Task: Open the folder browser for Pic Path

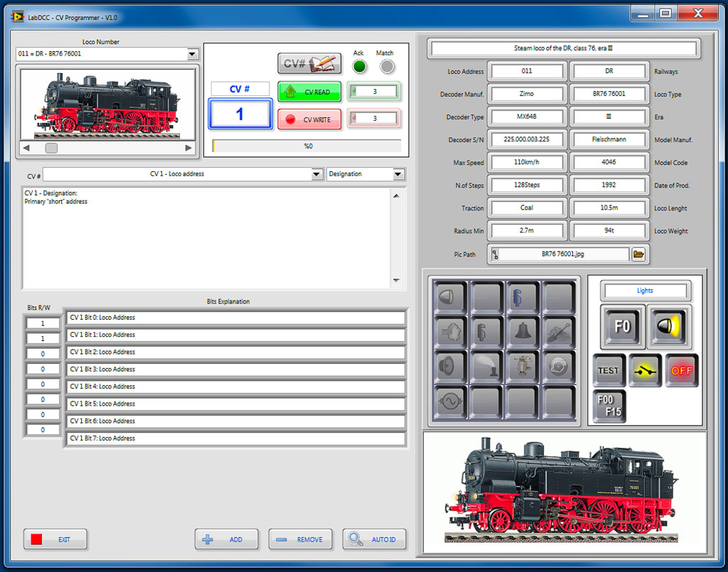Action: 638,253
